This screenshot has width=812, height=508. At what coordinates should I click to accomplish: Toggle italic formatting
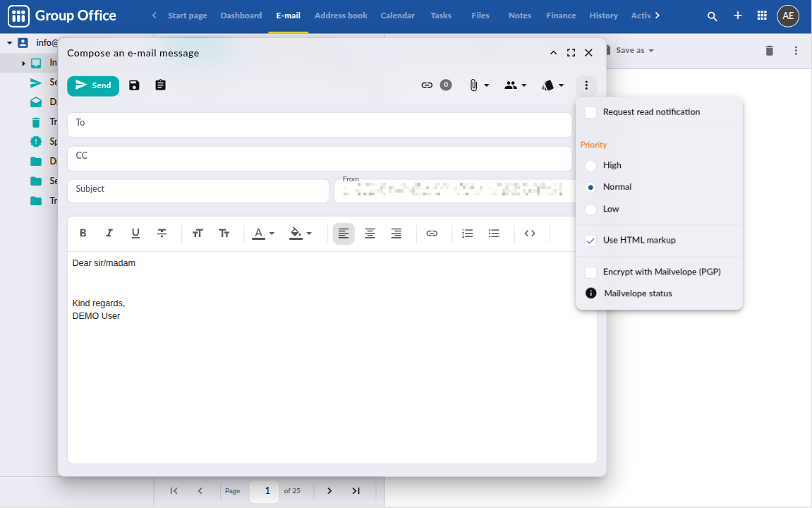[109, 234]
